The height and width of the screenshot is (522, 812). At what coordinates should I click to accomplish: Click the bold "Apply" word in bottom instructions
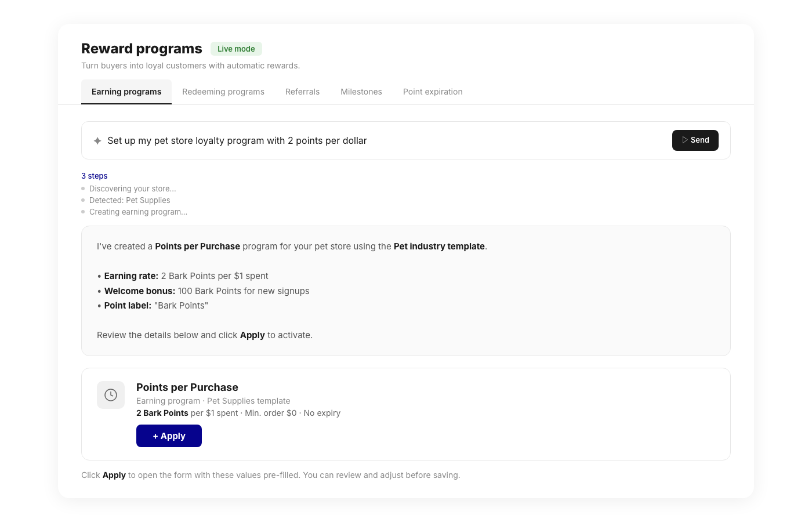pos(114,475)
